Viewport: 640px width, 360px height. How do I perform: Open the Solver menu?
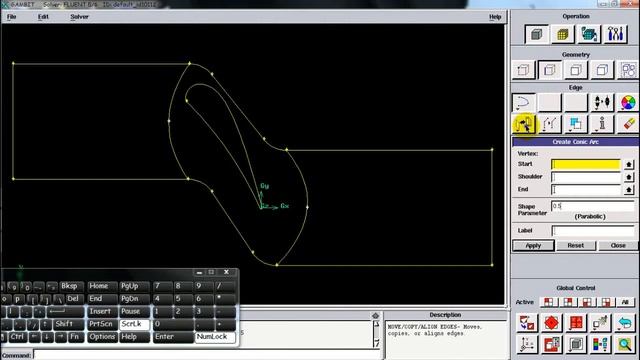[79, 17]
